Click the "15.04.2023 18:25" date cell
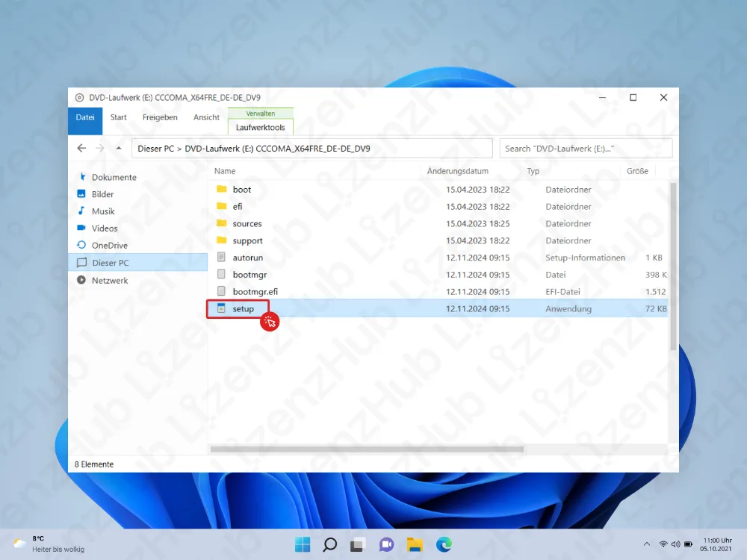This screenshot has height=560, width=747. 477,223
